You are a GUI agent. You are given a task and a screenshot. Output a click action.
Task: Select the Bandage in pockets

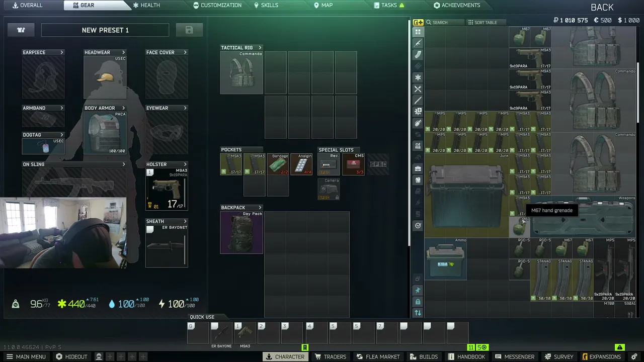pyautogui.click(x=278, y=164)
